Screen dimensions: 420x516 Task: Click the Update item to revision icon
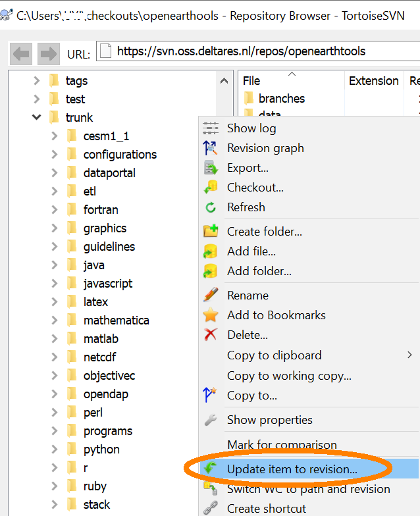[x=210, y=468]
